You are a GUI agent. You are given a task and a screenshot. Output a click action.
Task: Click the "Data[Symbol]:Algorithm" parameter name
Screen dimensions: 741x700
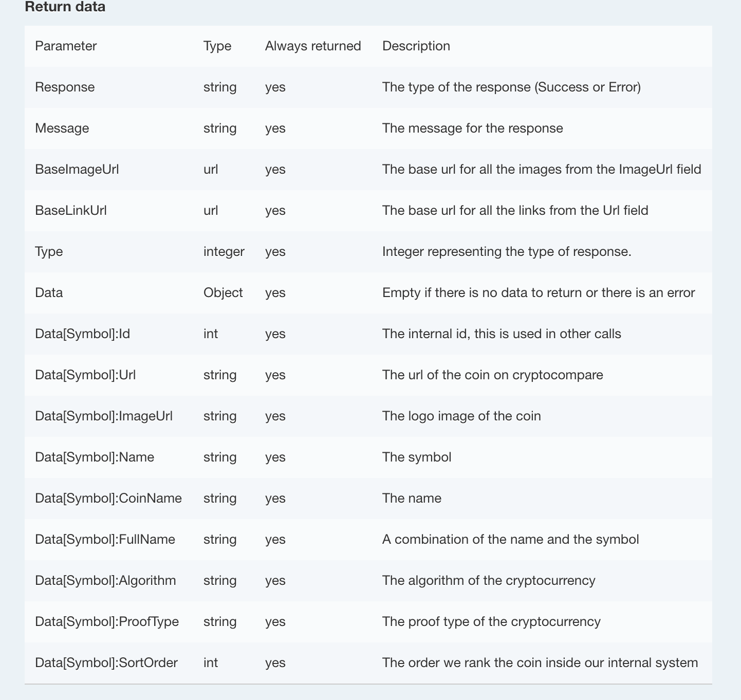[105, 581]
